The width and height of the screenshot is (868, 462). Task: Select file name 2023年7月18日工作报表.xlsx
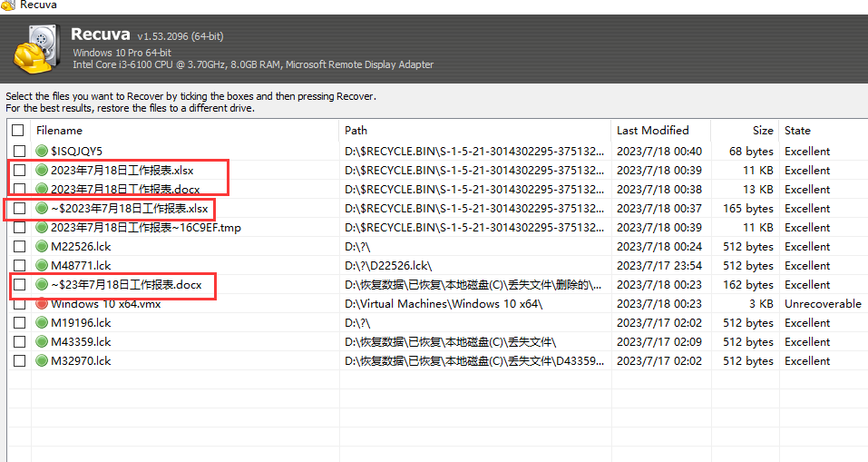point(122,170)
